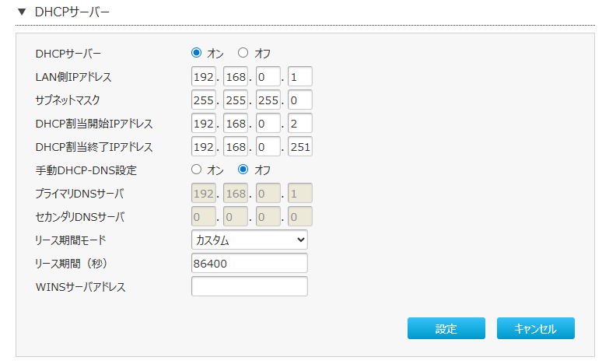Screen dimensions: 602x364
Task: Enable オン for 手動DHCP-DNS設定
Action: [196, 170]
